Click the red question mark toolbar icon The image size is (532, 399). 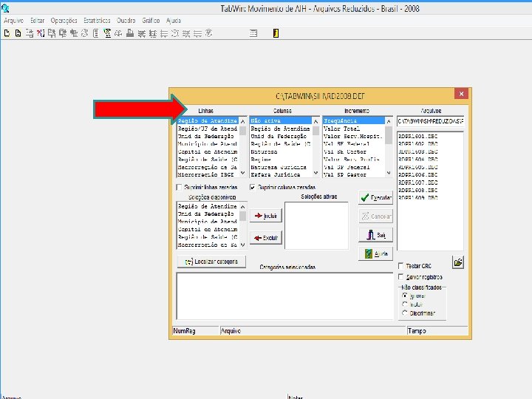pos(41,33)
